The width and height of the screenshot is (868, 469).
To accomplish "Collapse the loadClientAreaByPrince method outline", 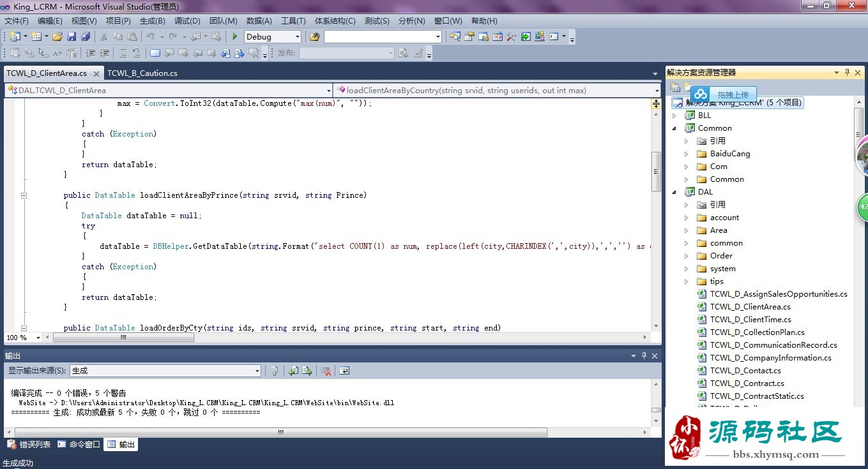I will click(x=24, y=195).
